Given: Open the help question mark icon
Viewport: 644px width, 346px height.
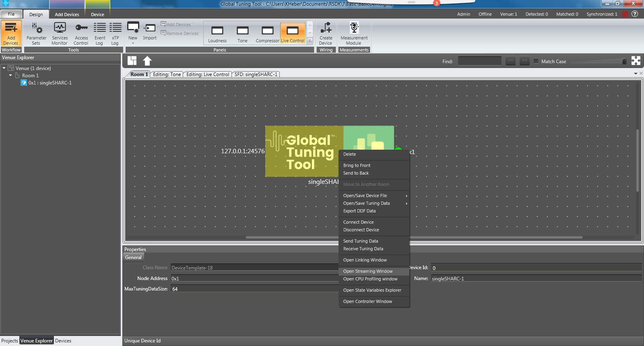Looking at the screenshot, I should click(635, 14).
